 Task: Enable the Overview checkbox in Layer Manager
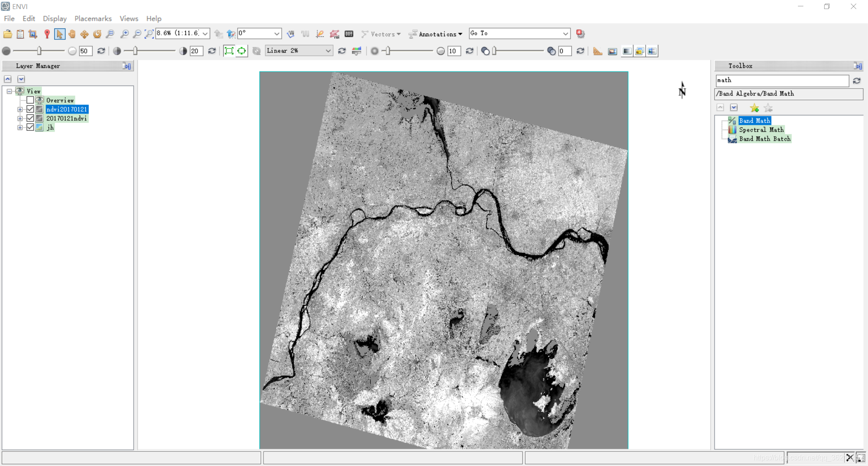click(x=30, y=100)
